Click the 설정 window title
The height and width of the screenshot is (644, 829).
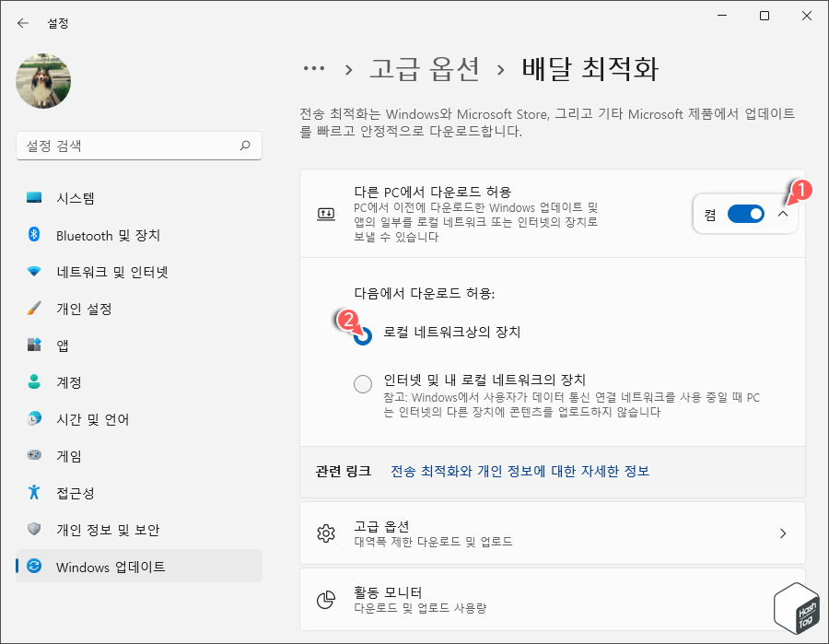pyautogui.click(x=58, y=23)
